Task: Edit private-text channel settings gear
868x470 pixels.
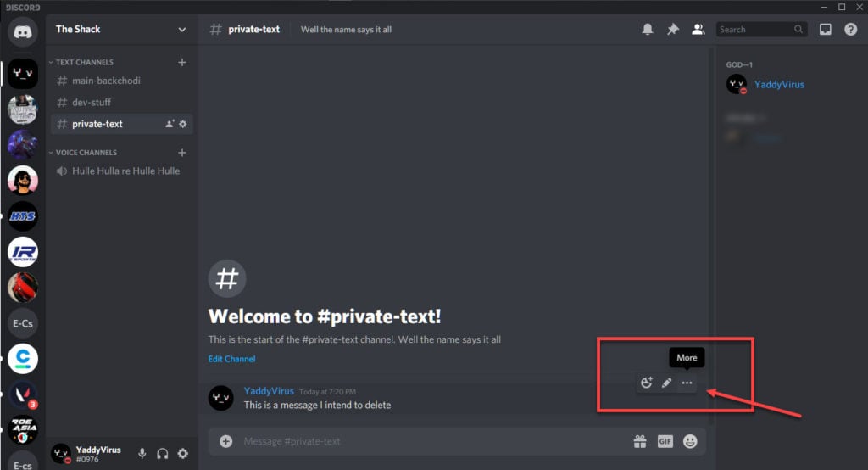Action: coord(183,124)
